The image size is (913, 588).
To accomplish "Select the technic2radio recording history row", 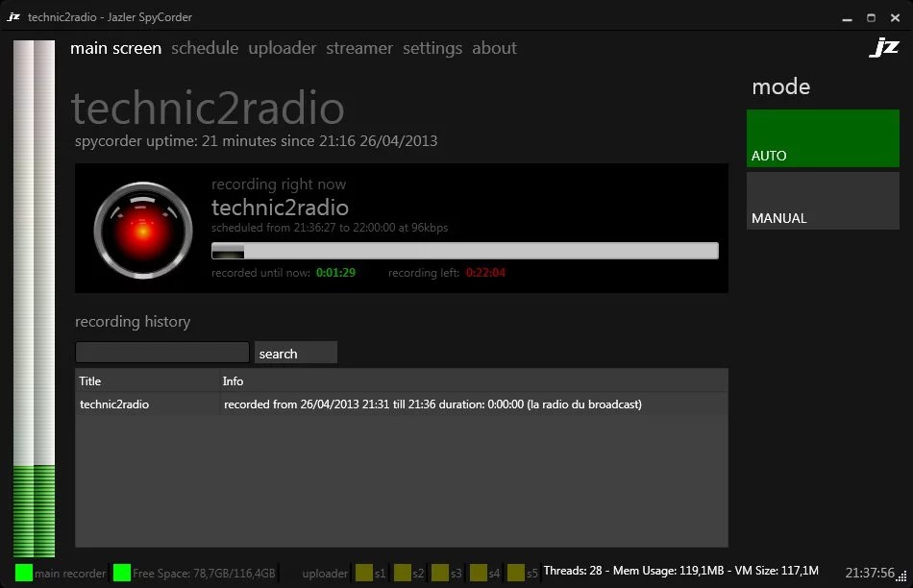I will (x=401, y=404).
